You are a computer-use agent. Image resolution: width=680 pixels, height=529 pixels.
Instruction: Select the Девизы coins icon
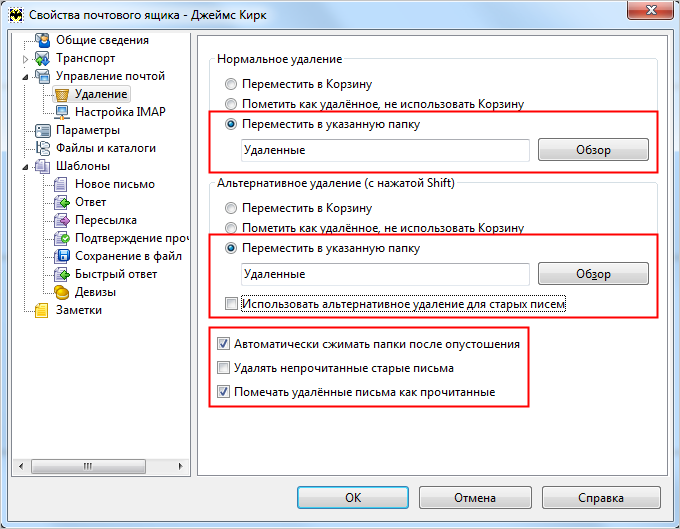(x=61, y=292)
